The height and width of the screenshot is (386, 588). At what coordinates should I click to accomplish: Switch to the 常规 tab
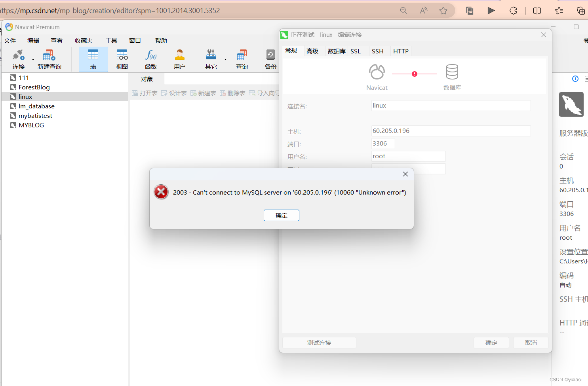click(291, 51)
